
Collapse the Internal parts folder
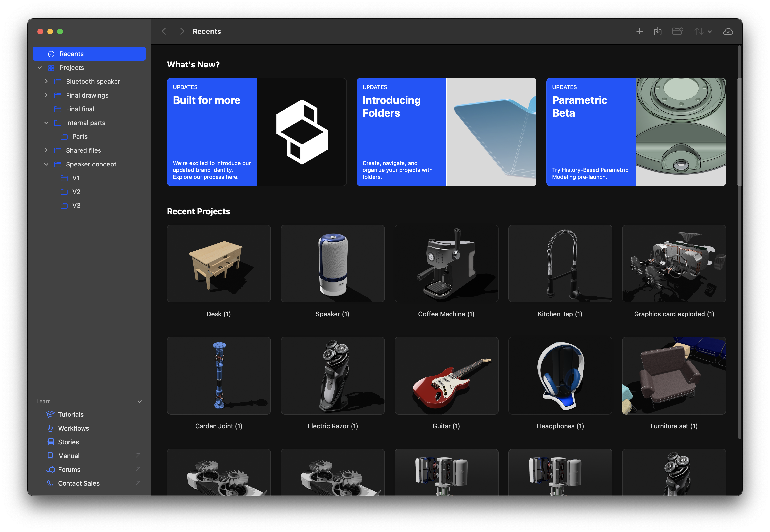[46, 123]
